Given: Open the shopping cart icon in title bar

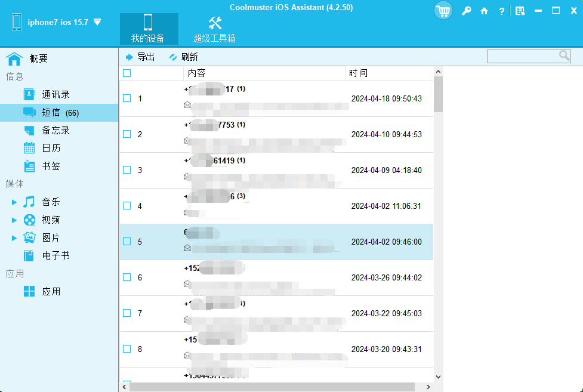Looking at the screenshot, I should click(x=443, y=11).
